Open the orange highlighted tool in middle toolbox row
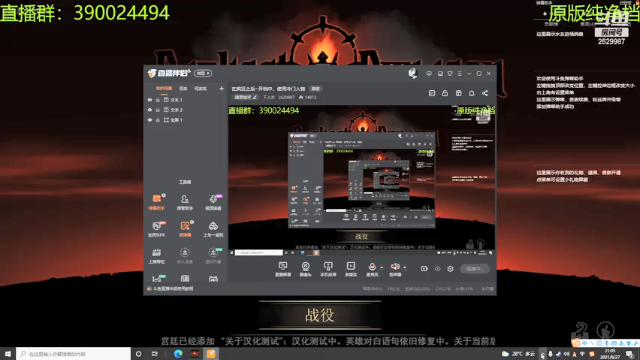 point(184,229)
